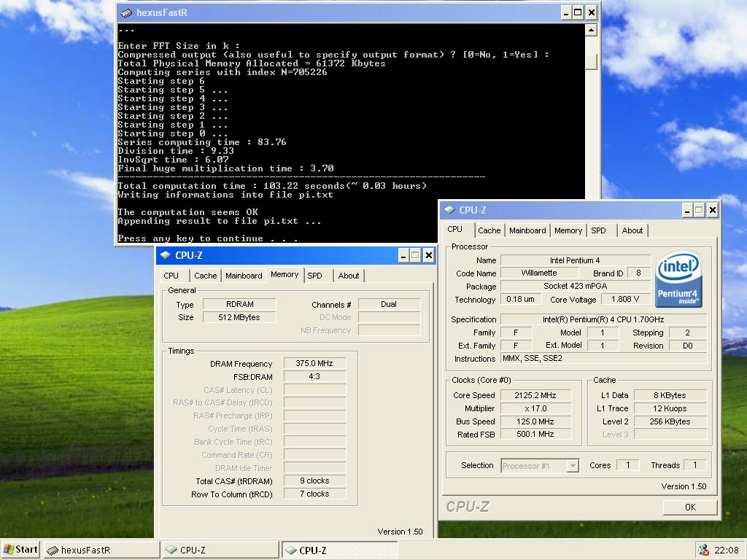Image resolution: width=747 pixels, height=560 pixels.
Task: Click the Revision value D0
Action: pyautogui.click(x=687, y=346)
